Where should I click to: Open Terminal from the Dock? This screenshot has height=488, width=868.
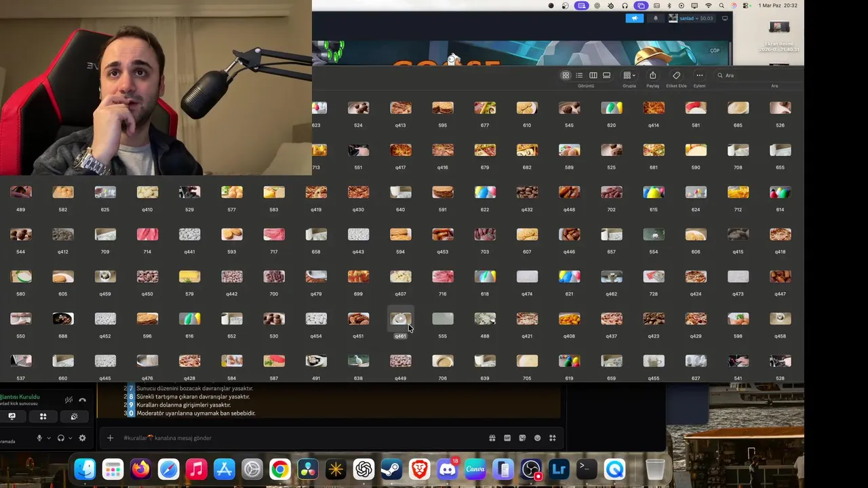click(x=587, y=469)
